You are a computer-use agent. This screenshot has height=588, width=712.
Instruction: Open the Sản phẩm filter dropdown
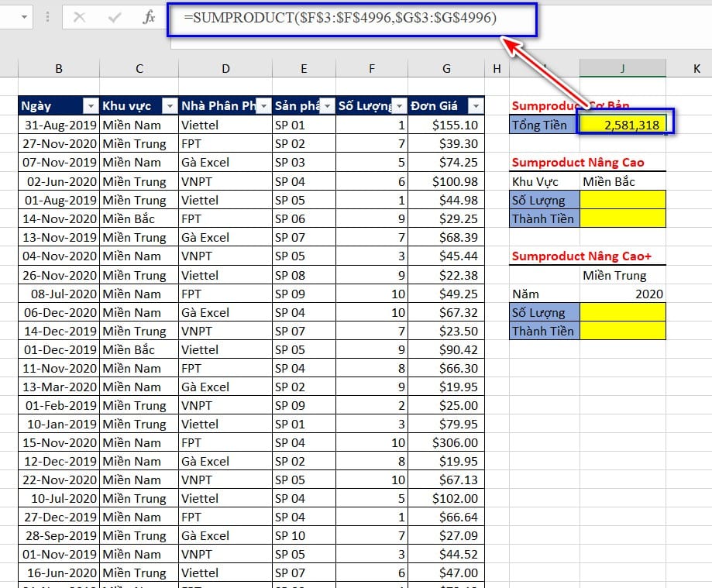[326, 106]
